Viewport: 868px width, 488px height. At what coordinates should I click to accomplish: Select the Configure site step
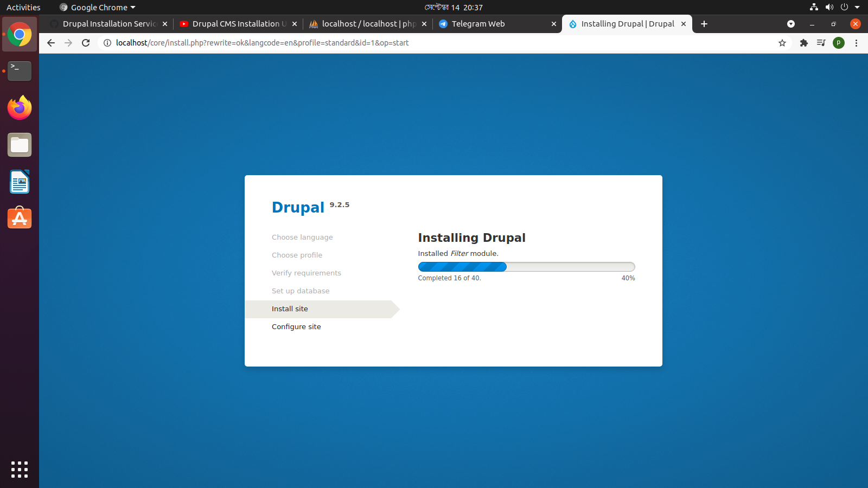pos(296,326)
